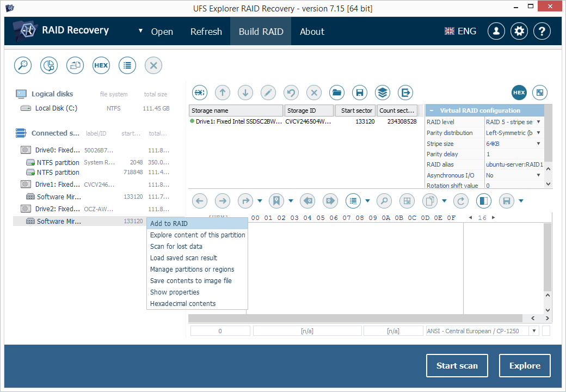Open the user account icon
Viewport: 566px width, 392px height.
[496, 32]
